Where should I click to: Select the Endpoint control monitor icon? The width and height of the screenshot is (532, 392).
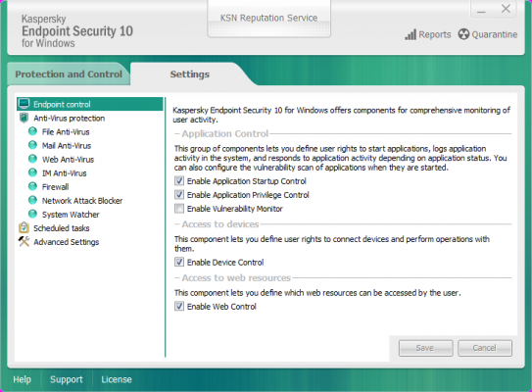click(24, 104)
